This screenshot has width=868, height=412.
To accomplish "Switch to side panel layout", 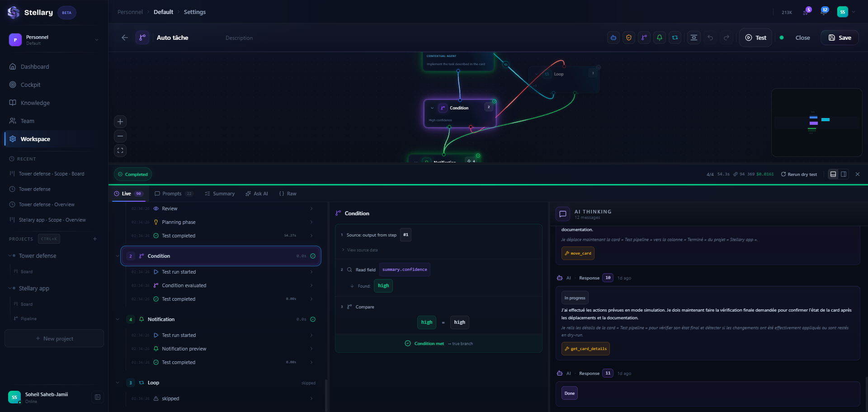I will pos(844,174).
